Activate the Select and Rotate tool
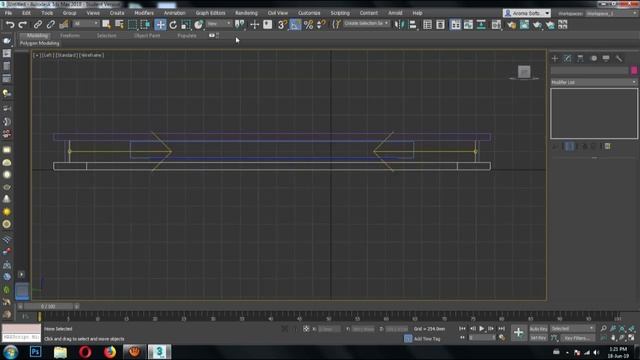640x360 pixels. (173, 24)
